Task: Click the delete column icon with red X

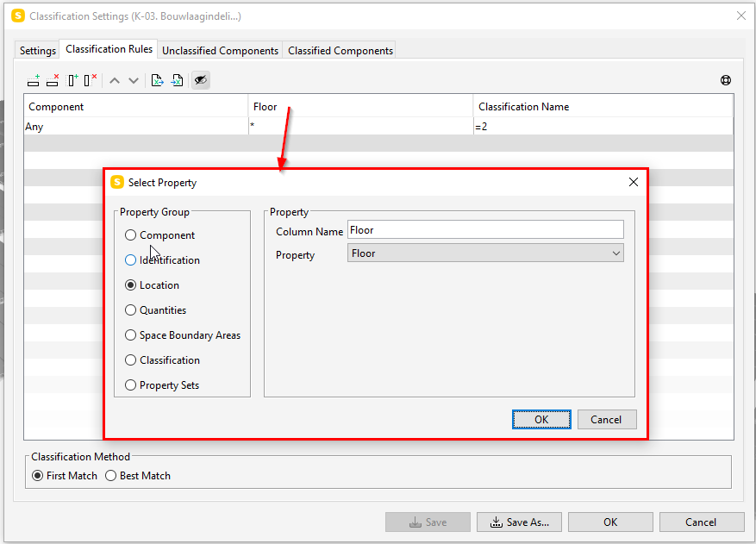Action: click(91, 80)
